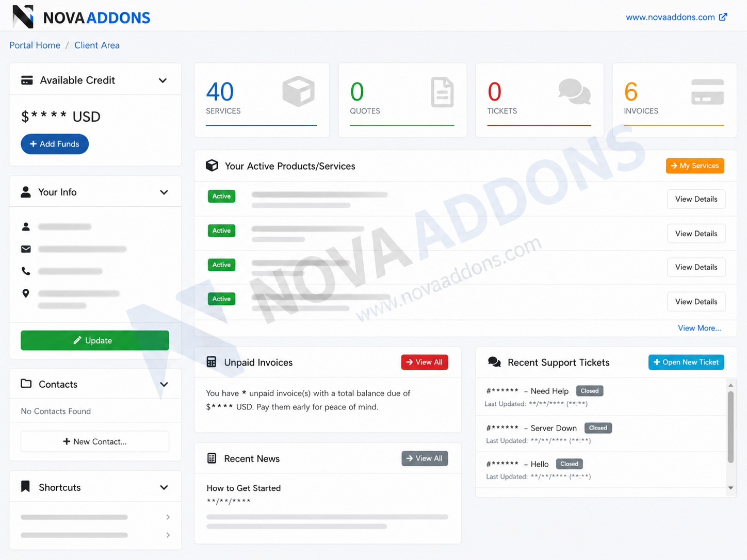Click the Services cube icon tile
This screenshot has height=560, width=747.
pyautogui.click(x=298, y=92)
